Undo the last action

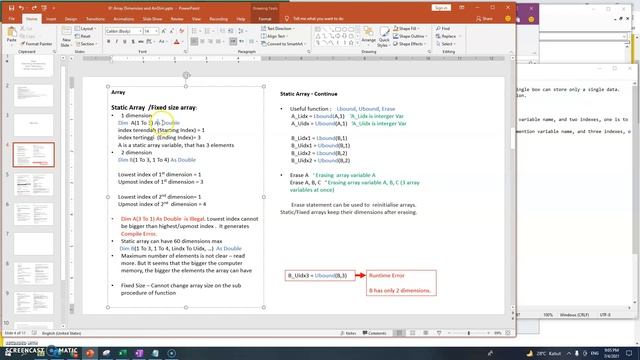(21, 8)
